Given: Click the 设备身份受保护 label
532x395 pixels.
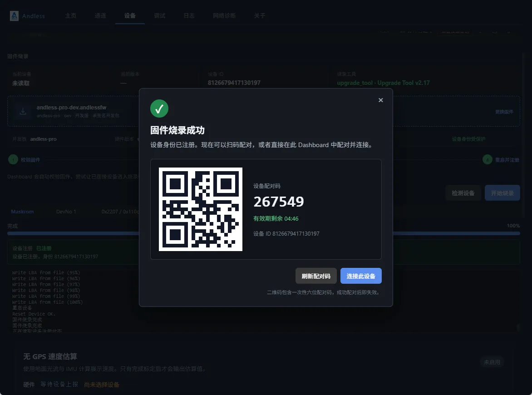Looking at the screenshot, I should click(468, 139).
